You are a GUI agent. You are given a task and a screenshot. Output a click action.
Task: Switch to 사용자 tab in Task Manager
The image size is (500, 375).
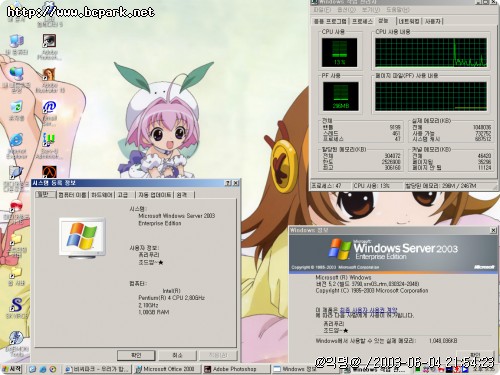[x=433, y=21]
